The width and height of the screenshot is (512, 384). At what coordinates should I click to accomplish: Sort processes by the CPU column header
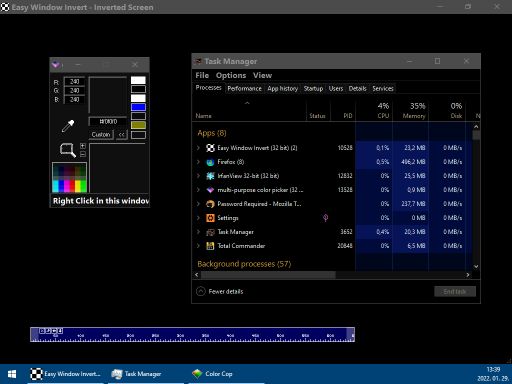coord(374,110)
